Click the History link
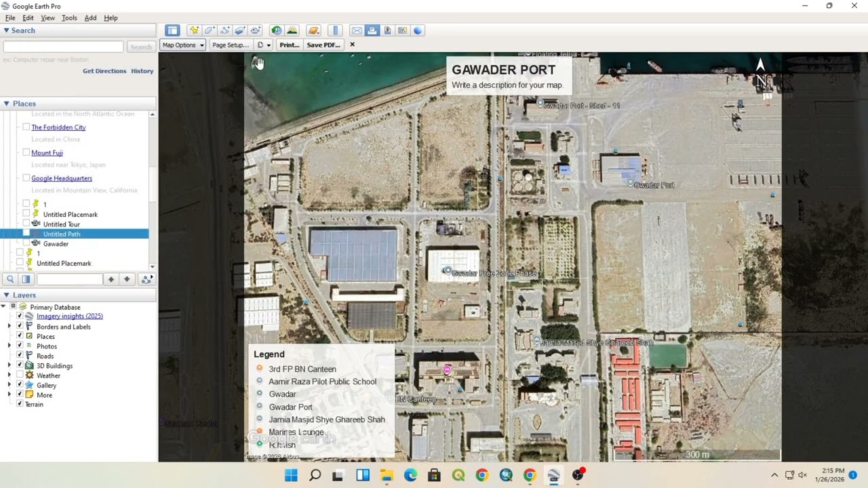The height and width of the screenshot is (488, 868). 142,70
